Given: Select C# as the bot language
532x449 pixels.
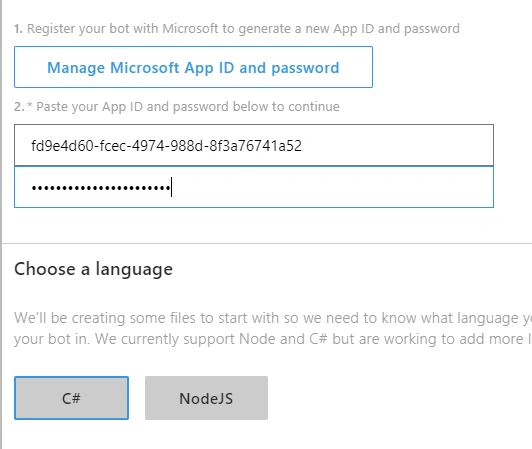Looking at the screenshot, I should (x=71, y=398).
